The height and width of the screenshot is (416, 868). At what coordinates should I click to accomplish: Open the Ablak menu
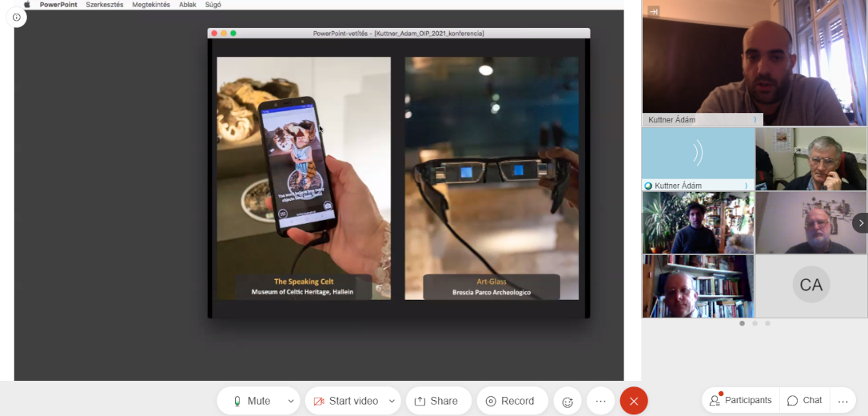[188, 5]
